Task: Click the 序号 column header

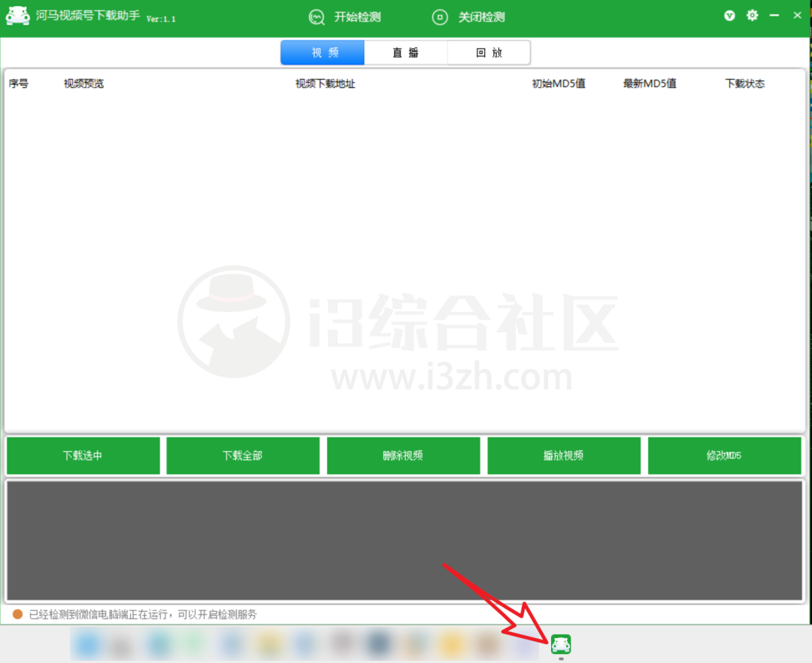Action: click(x=19, y=83)
